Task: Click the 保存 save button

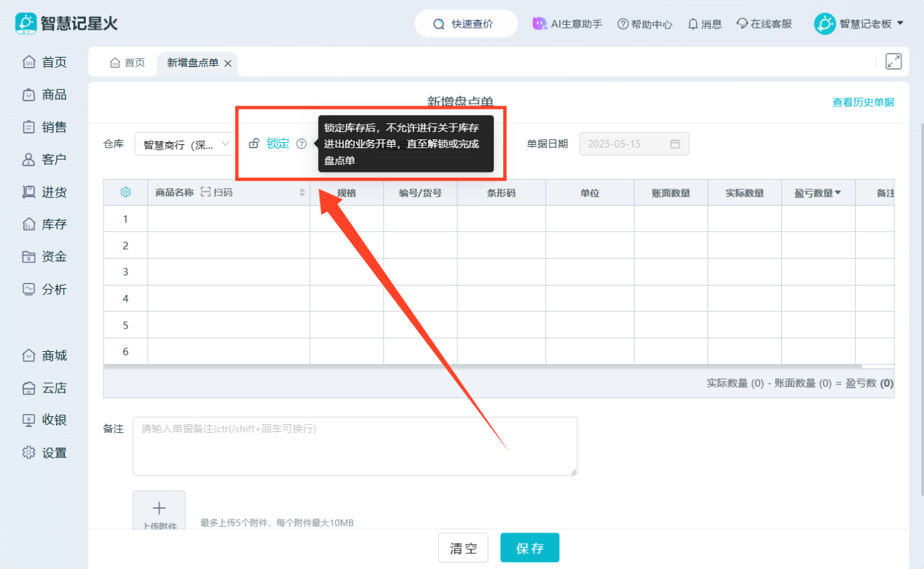Action: (530, 548)
